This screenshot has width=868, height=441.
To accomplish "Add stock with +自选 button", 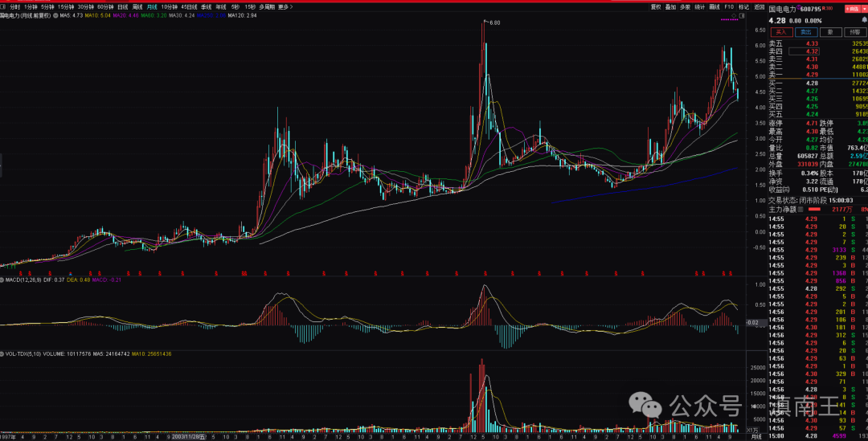I will tap(851, 9).
